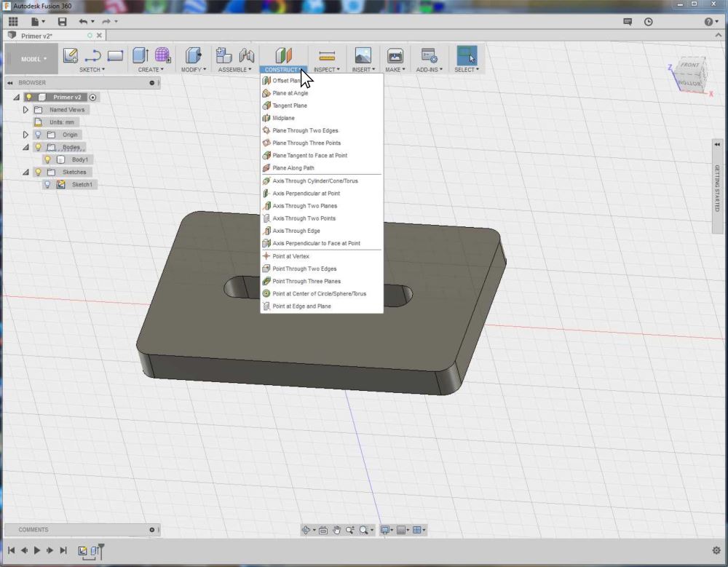
Task: Click Point at Vertex menu entry
Action: pyautogui.click(x=289, y=256)
